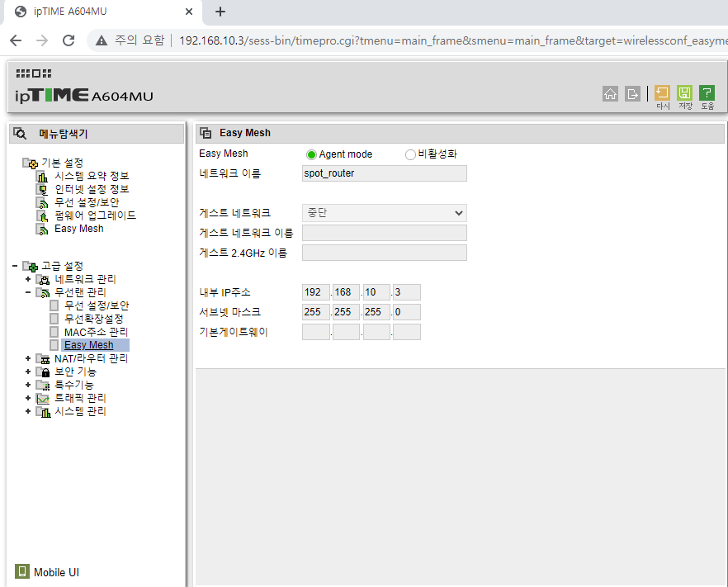Click the 인터넷 설정 정보 icon
This screenshot has width=728, height=587.
pyautogui.click(x=42, y=190)
